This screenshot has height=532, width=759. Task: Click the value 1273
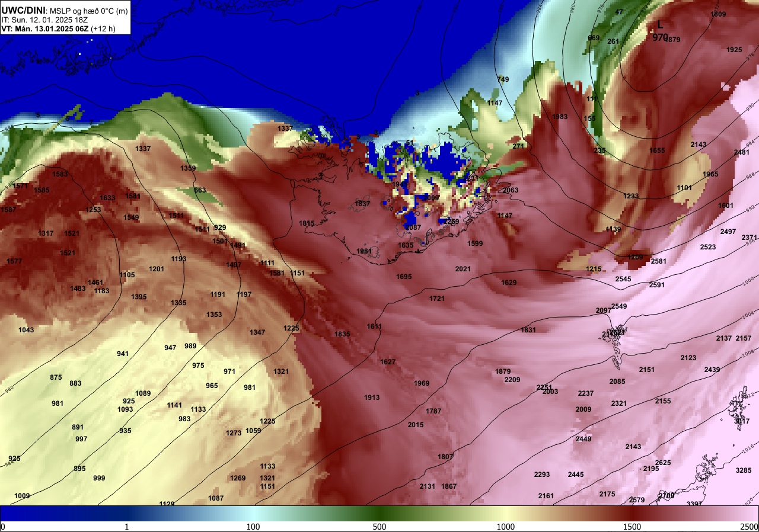(234, 433)
